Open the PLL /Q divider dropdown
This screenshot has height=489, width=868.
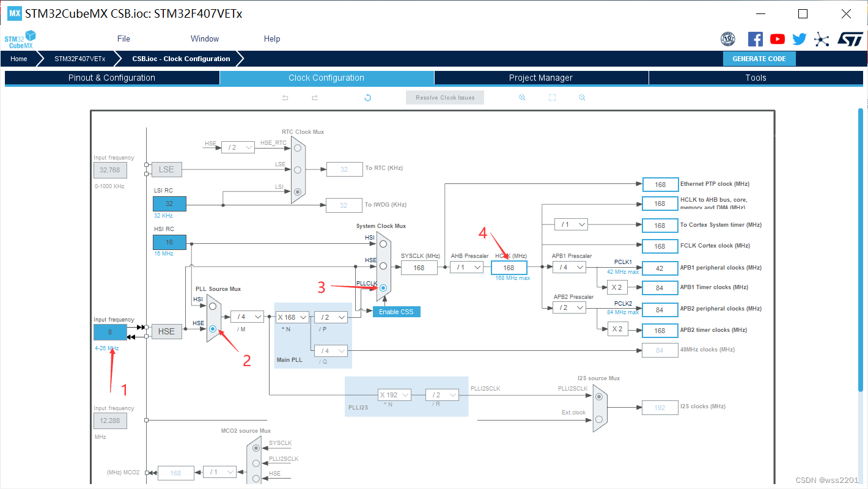331,351
